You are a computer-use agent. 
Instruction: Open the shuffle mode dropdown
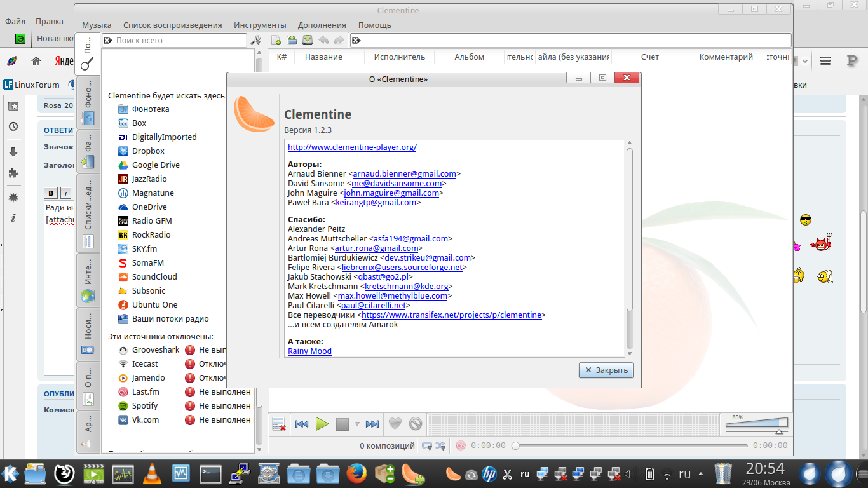(442, 446)
